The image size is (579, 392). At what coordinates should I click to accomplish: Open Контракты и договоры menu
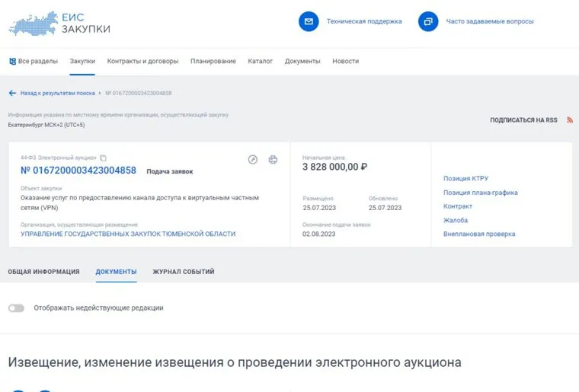[142, 61]
